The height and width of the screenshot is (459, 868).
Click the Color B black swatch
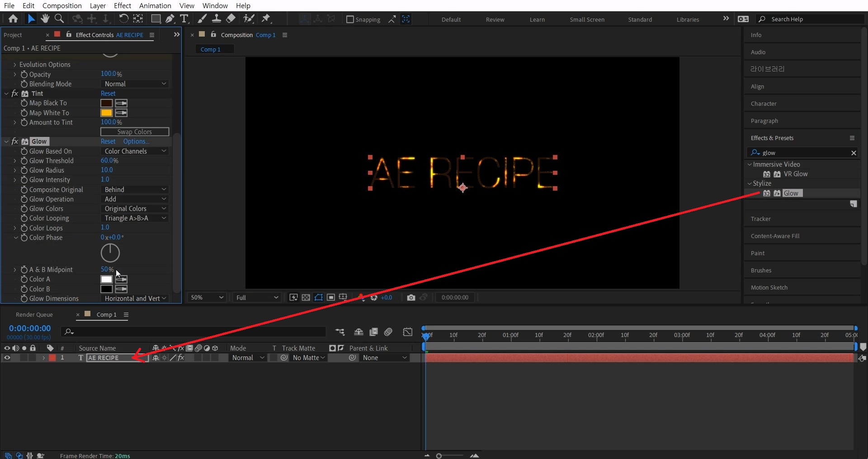click(106, 289)
